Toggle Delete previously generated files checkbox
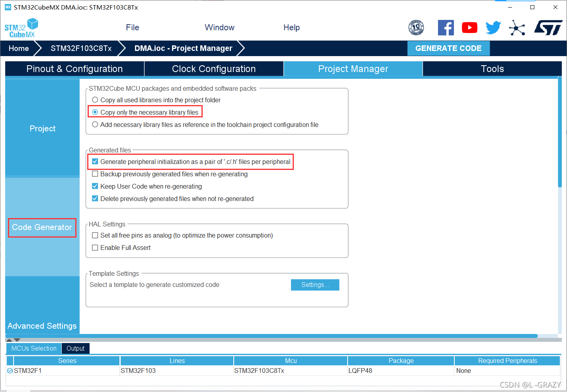 pos(95,199)
